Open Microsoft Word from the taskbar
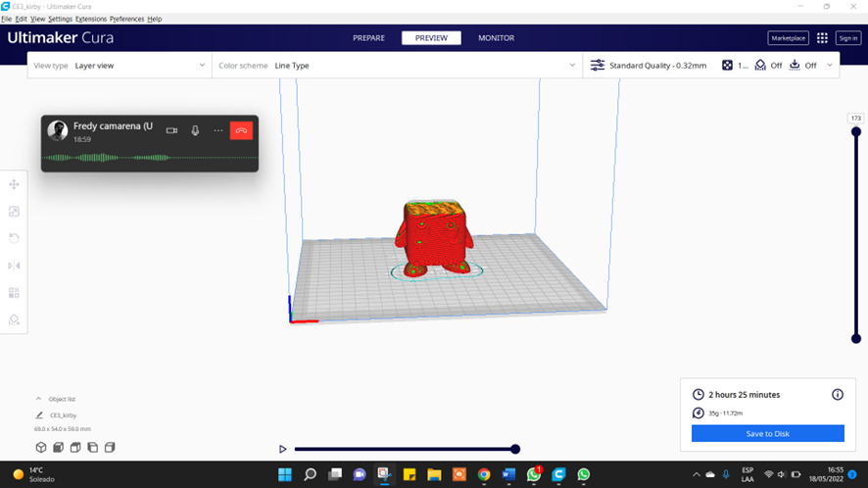 (x=508, y=474)
